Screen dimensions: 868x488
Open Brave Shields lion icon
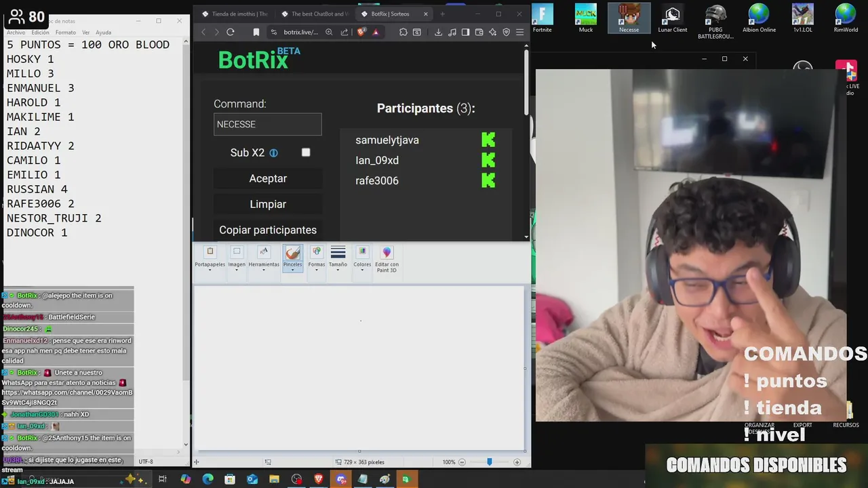click(360, 32)
